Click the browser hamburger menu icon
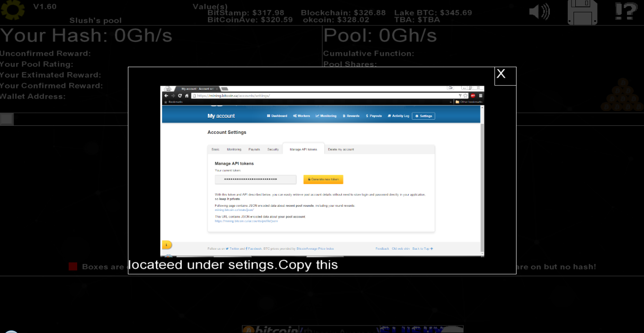Screen dimensions: 644x333 click(480, 96)
